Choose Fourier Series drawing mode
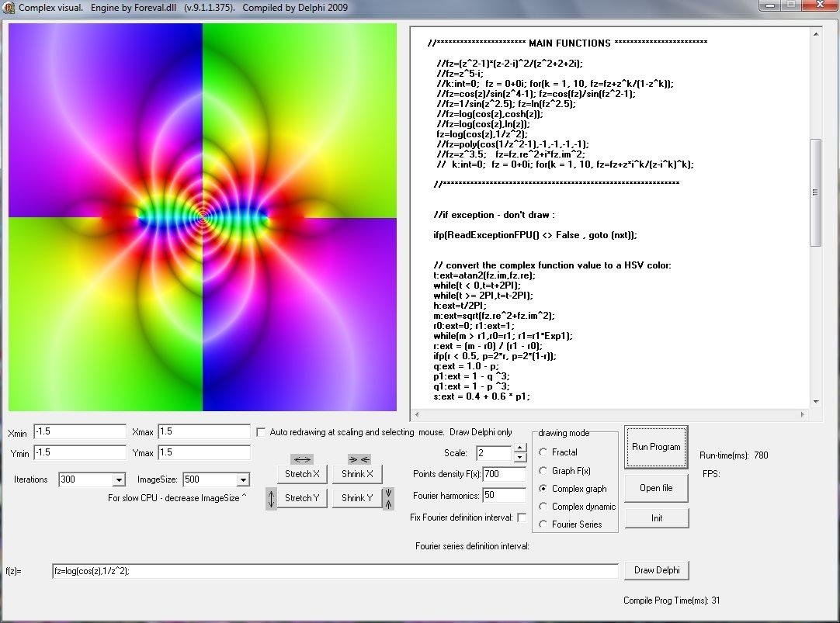Viewport: 840px width, 623px height. 543,524
